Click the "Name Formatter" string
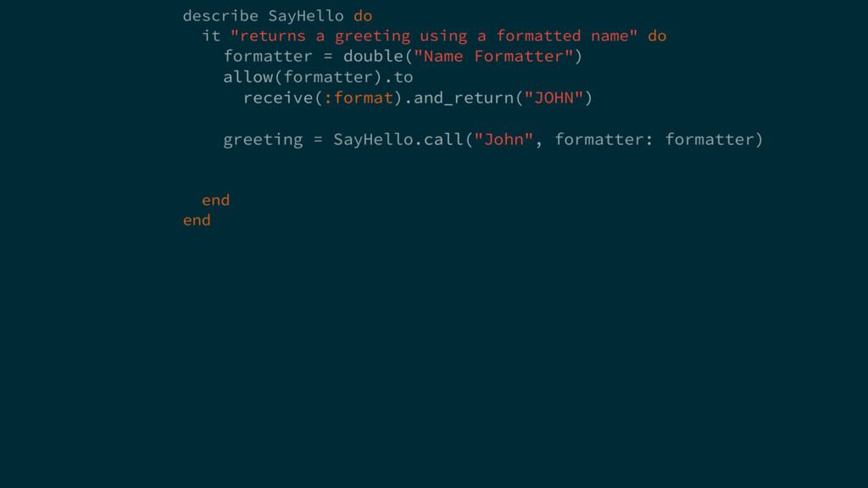The height and width of the screenshot is (488, 868). pos(493,57)
